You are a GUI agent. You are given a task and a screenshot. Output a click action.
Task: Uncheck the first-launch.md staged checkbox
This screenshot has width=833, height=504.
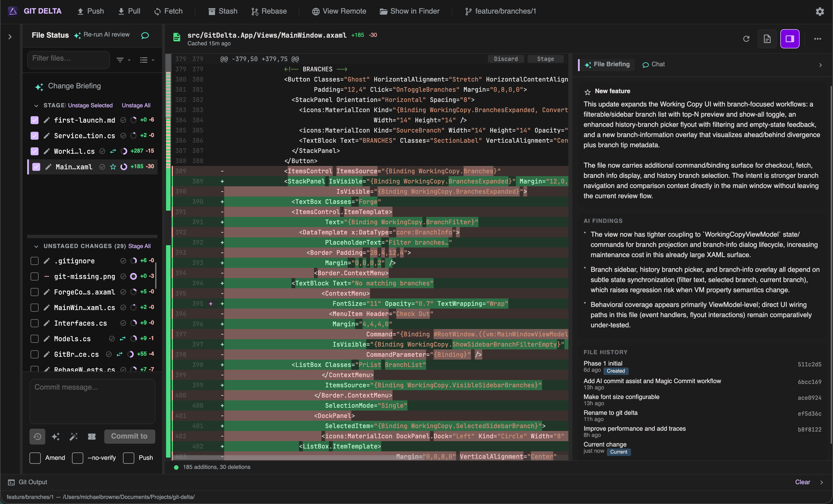[x=35, y=120]
